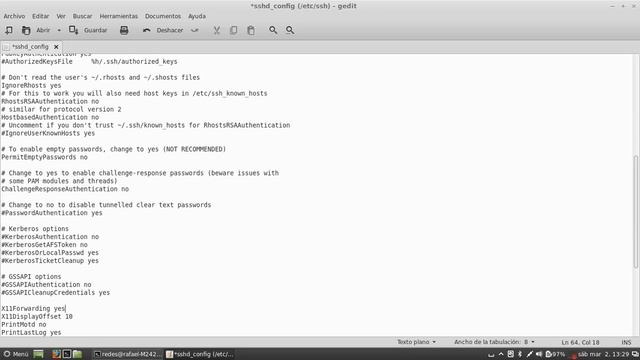Click the ChallengeResponseAuthentication no line
640x360 pixels.
pyautogui.click(x=65, y=189)
